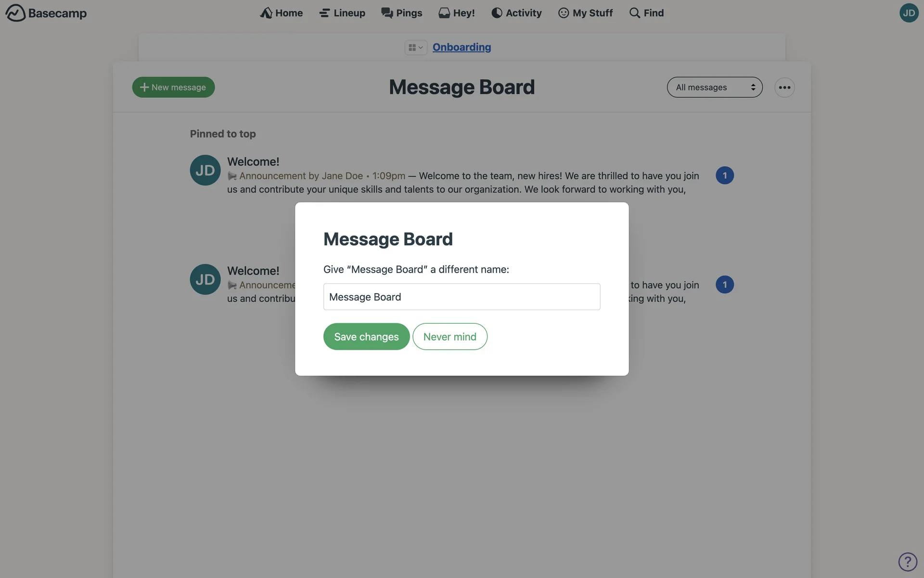Click the first Welcome! message JD avatar
The width and height of the screenshot is (924, 578).
click(x=205, y=170)
